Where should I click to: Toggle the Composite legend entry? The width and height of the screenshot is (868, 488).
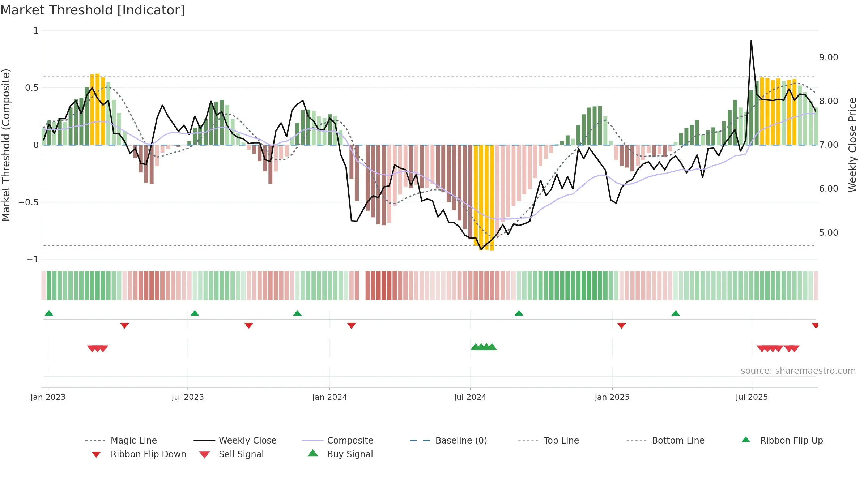click(337, 440)
